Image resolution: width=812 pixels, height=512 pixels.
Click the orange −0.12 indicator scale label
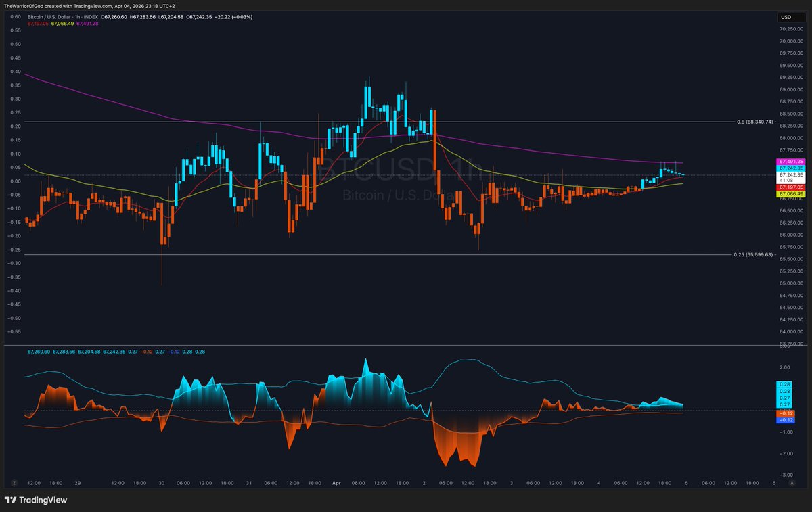(786, 413)
